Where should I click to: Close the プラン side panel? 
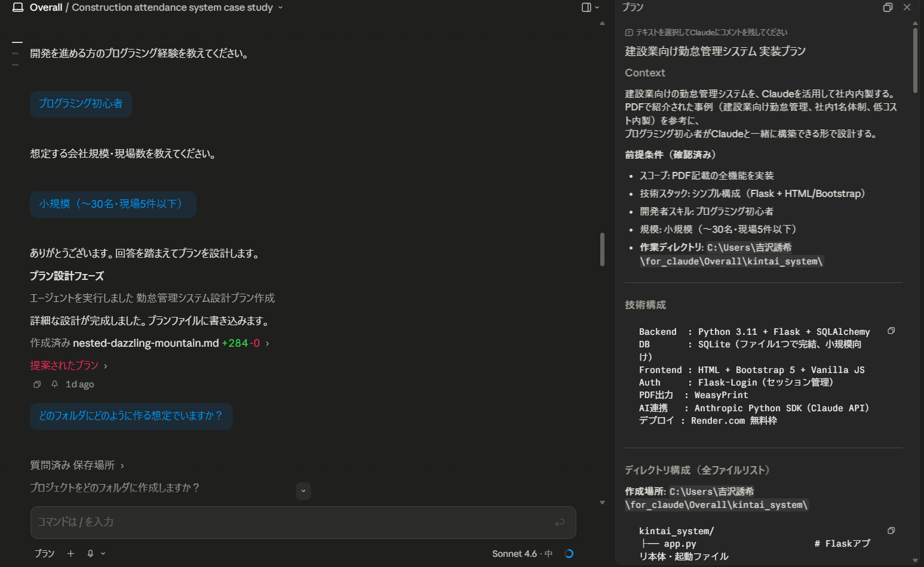(x=907, y=7)
